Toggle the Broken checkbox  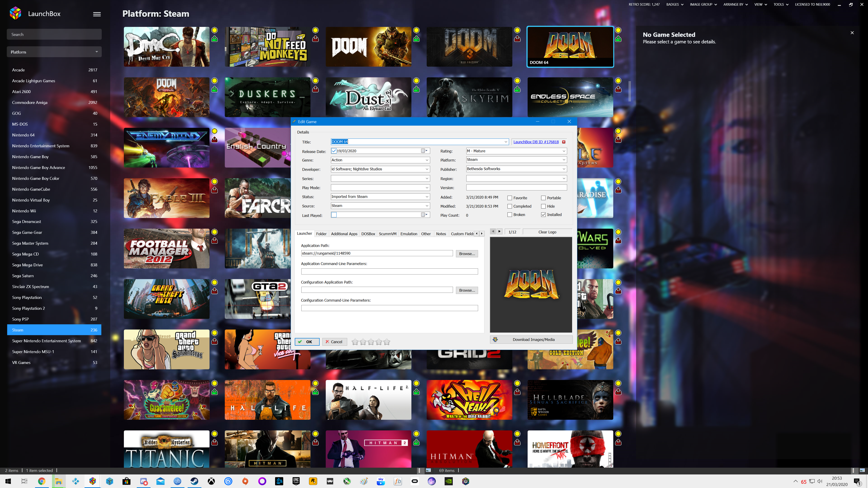(x=509, y=215)
